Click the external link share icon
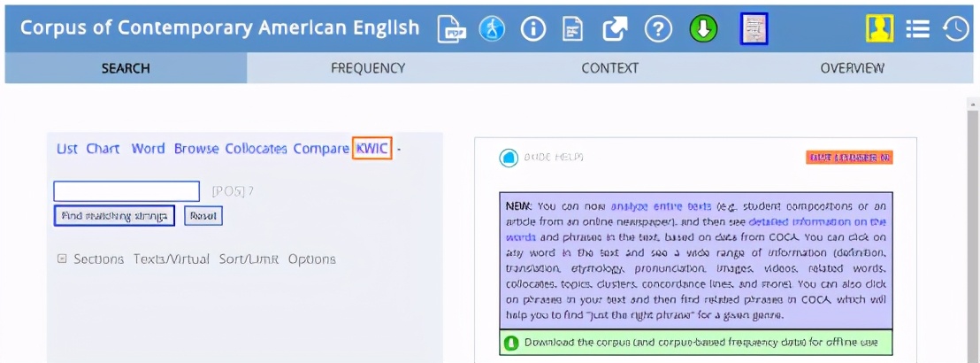Image resolution: width=980 pixels, height=363 pixels. (616, 29)
